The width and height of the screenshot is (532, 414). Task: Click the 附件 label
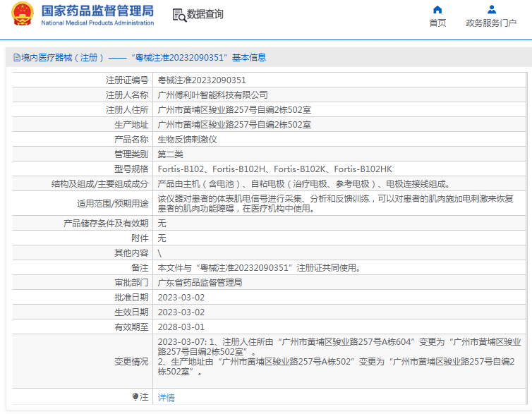tap(140, 238)
